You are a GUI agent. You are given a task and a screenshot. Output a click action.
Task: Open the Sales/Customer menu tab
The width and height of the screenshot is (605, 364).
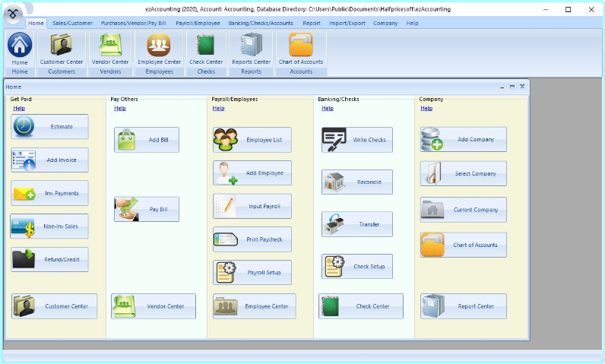point(72,24)
